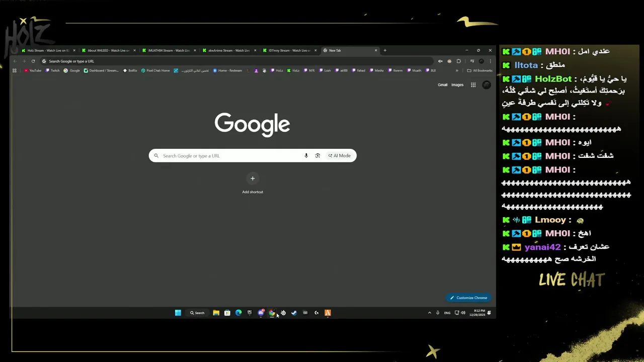This screenshot has width=644, height=362.
Task: Open the notifications bell in system tray
Action: 489,313
